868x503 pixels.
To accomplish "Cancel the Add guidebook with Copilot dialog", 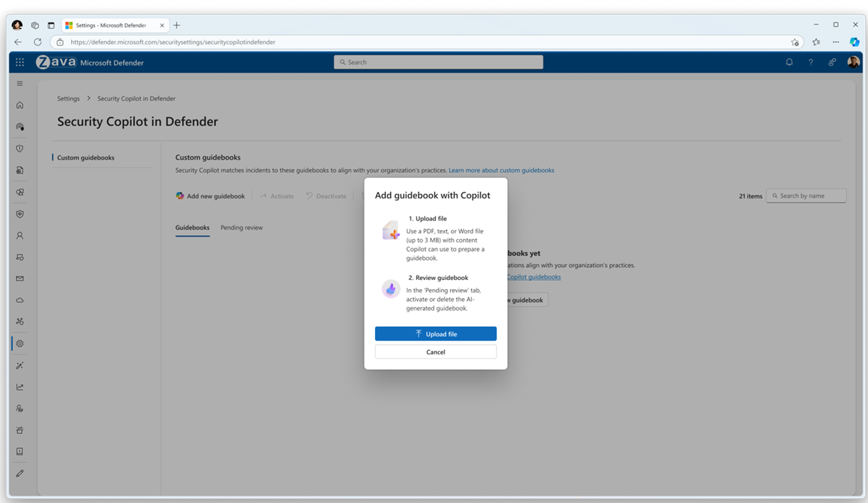I will tap(435, 351).
